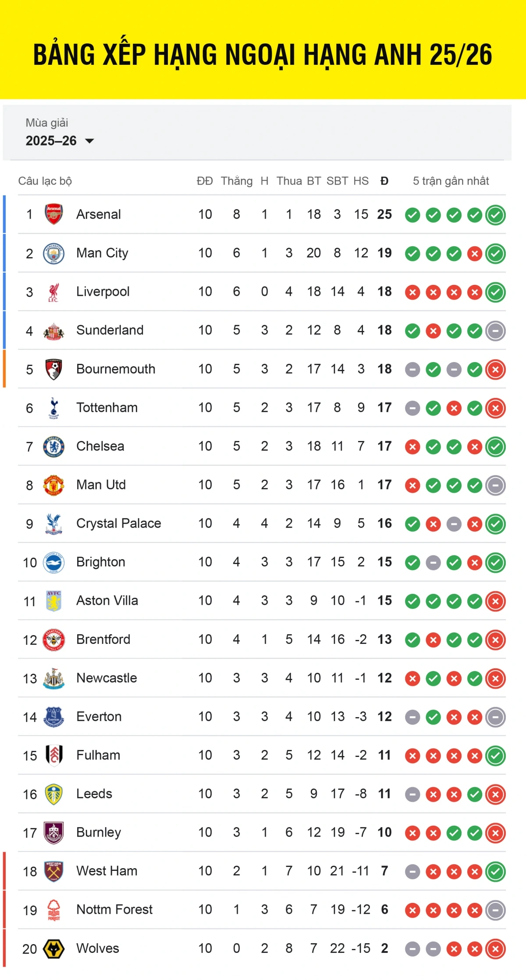Click the Wolves club crest
Screen dimensions: 526x980
(54, 949)
